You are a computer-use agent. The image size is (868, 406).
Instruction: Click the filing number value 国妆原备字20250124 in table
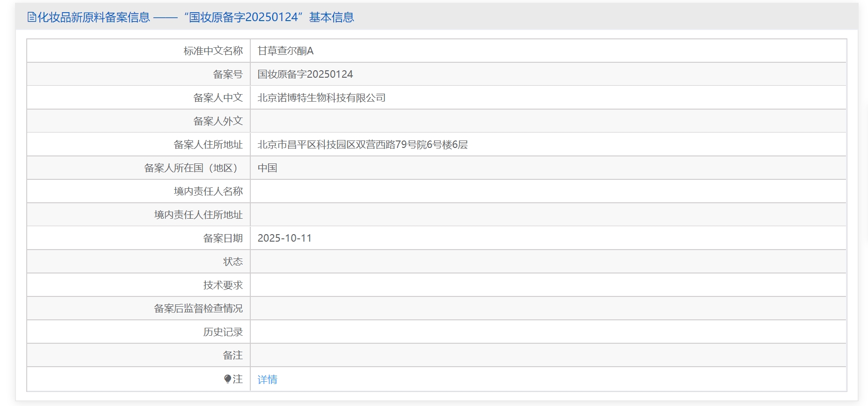click(305, 74)
